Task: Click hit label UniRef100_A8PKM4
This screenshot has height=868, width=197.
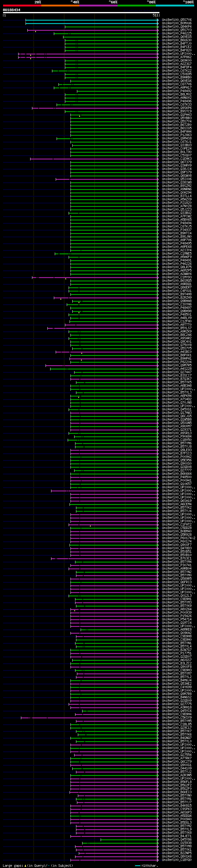Action: (177, 396)
